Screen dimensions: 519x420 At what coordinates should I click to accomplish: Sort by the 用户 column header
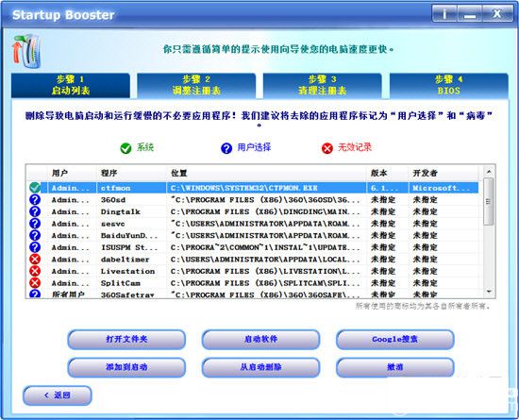[x=72, y=173]
